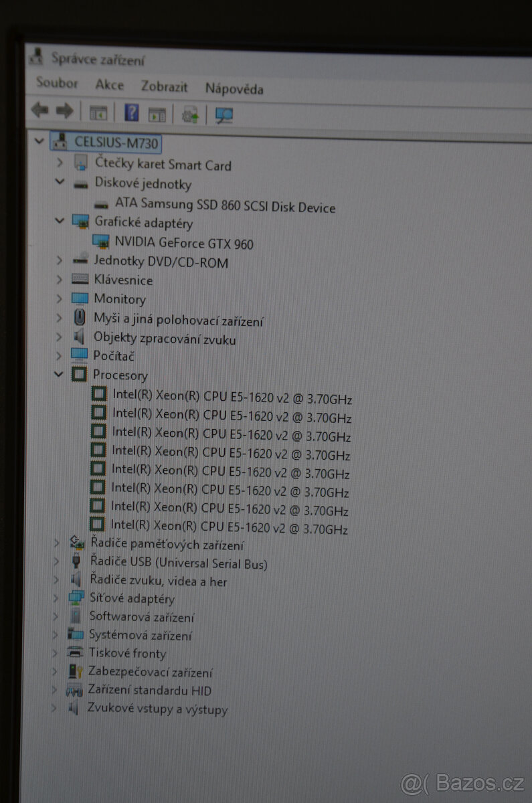Viewport: 532px width, 803px height.
Task: Click the Řadiče USB connector icon
Action: [x=76, y=561]
